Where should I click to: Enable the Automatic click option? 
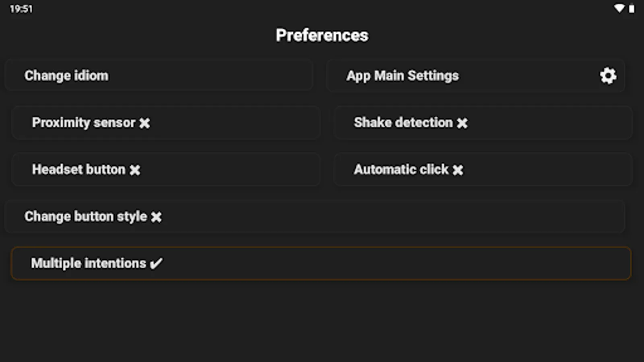(x=483, y=169)
